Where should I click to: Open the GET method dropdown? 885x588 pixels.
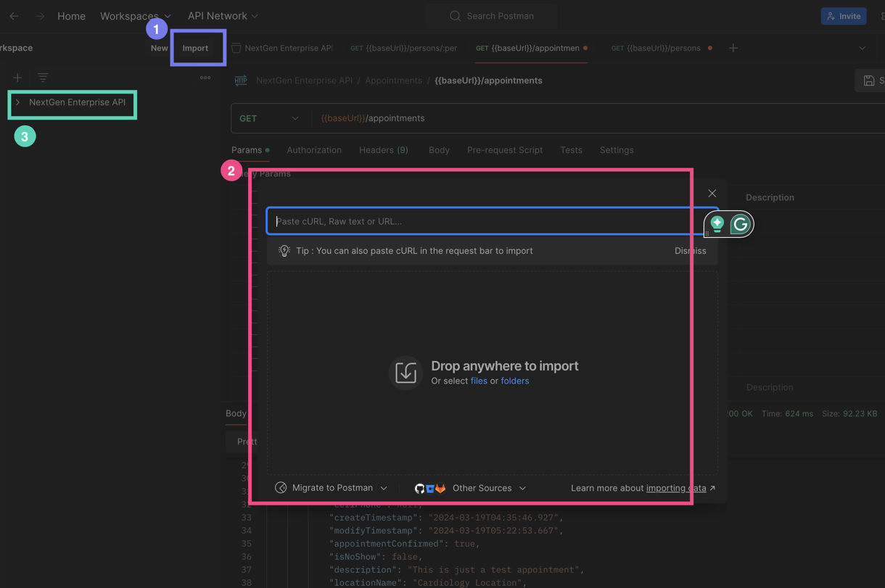[269, 118]
